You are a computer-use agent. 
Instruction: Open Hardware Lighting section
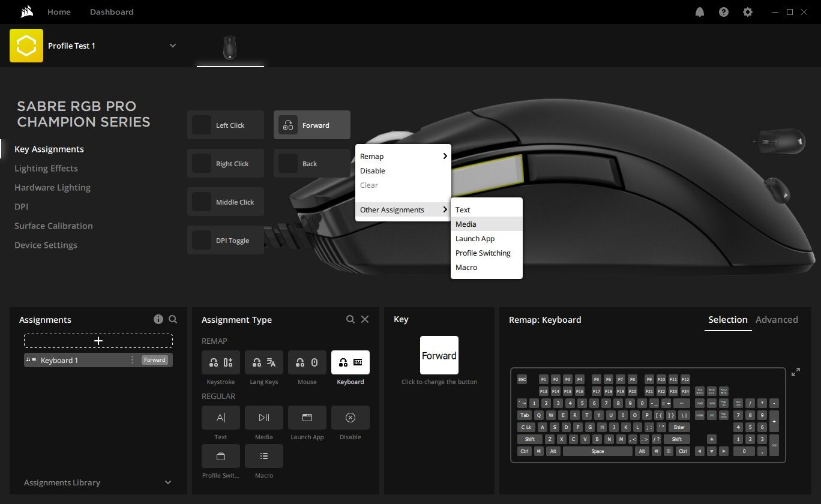point(52,187)
